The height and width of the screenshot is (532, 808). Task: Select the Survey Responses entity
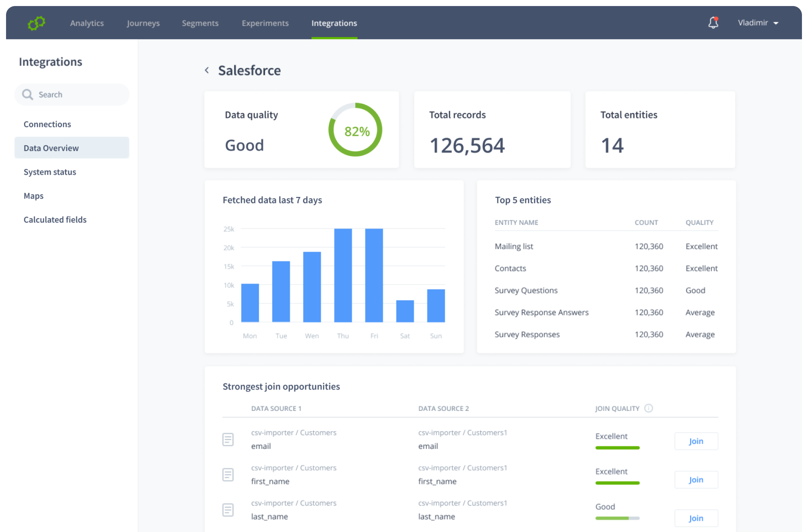pos(606,334)
